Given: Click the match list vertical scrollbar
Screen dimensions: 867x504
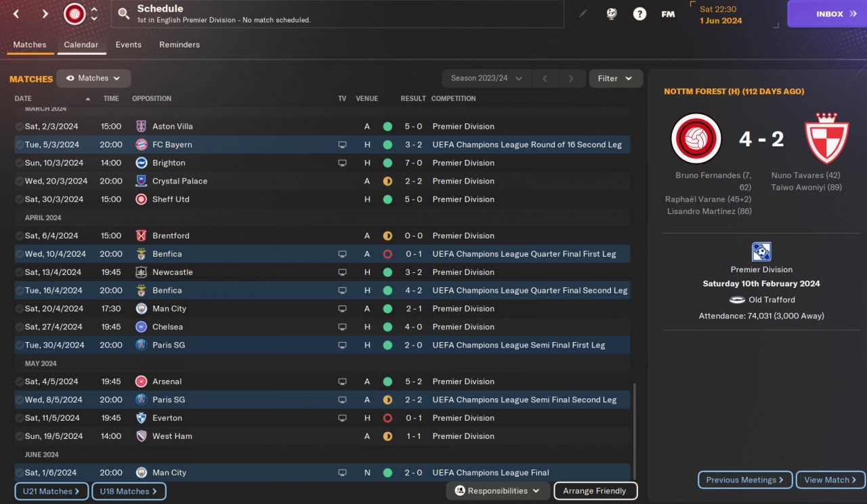Looking at the screenshot, I should [635, 432].
